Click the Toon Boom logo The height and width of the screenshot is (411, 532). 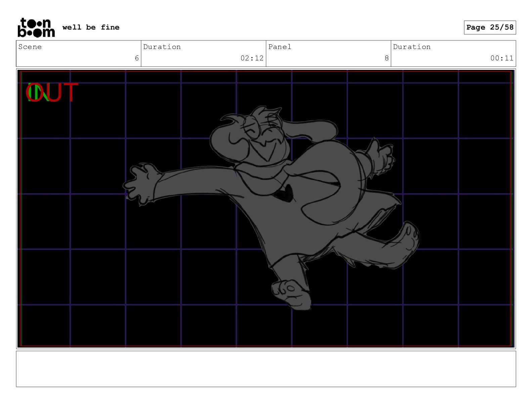(x=36, y=28)
